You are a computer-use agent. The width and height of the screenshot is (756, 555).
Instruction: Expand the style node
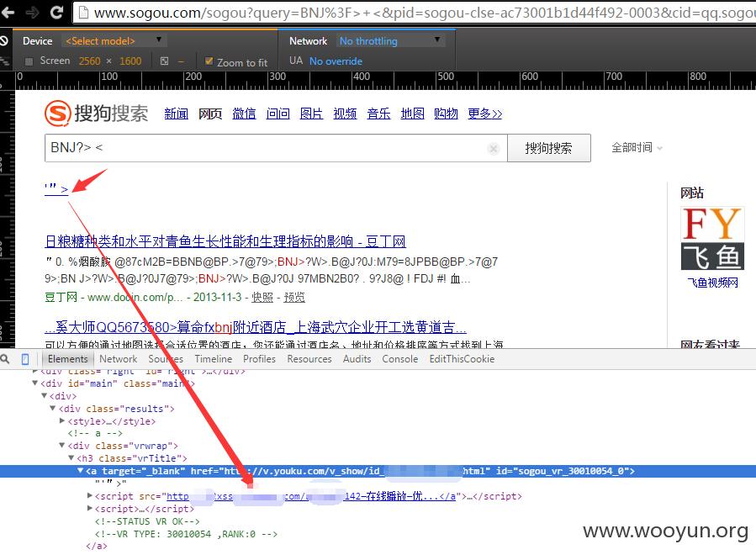61,421
